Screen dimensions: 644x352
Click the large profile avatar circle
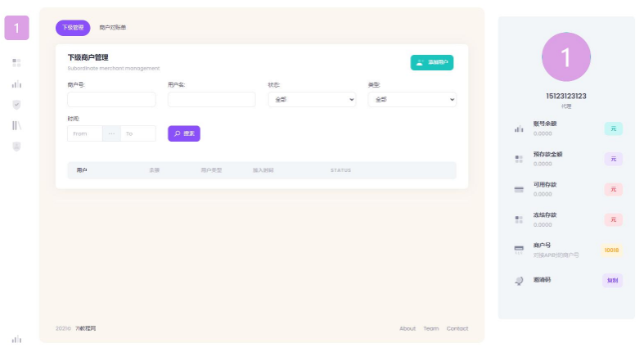pyautogui.click(x=565, y=57)
